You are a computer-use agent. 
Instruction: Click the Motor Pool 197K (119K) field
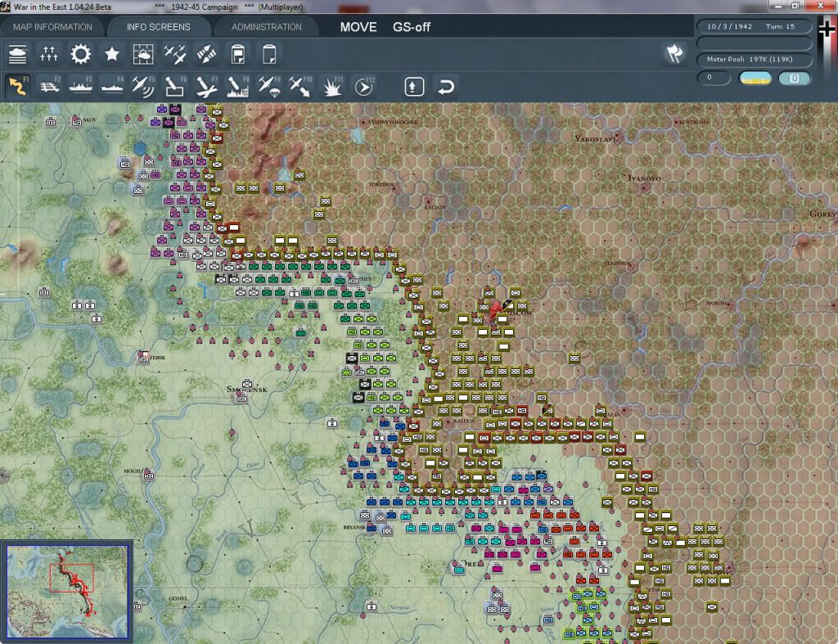754,59
